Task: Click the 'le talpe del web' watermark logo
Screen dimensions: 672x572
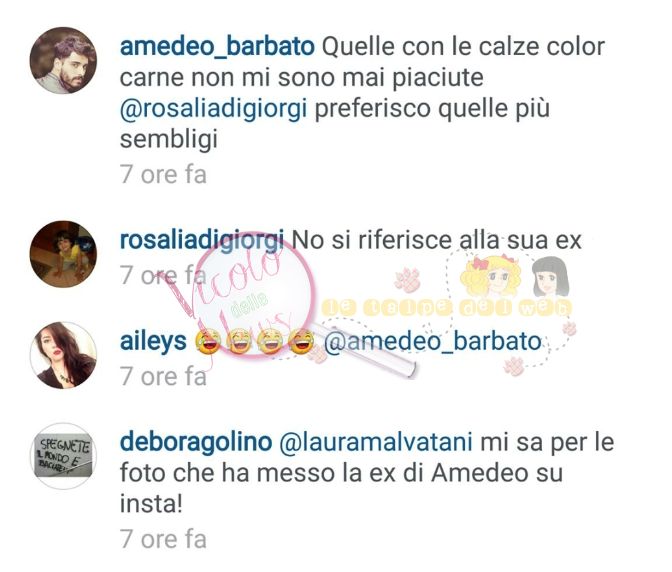Action: coord(448,308)
